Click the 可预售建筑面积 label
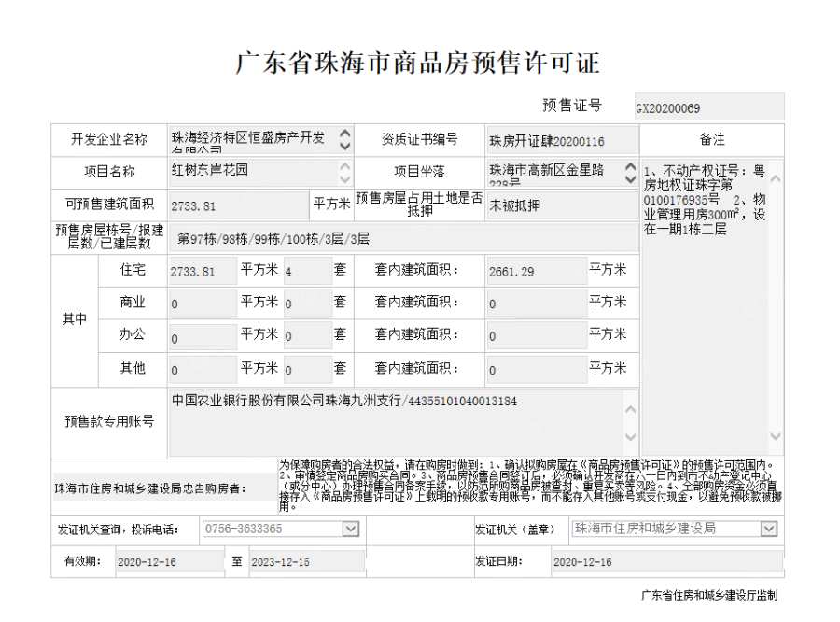This screenshot has width=840, height=622. point(109,205)
